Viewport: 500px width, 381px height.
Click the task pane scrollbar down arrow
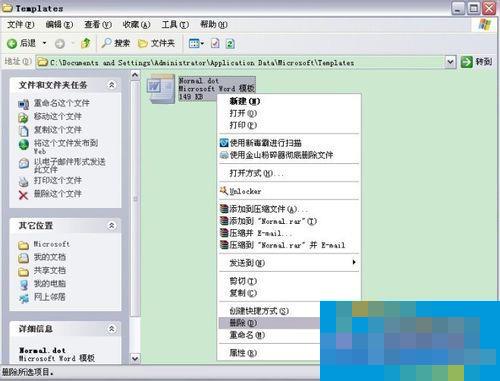pyautogui.click(x=135, y=359)
